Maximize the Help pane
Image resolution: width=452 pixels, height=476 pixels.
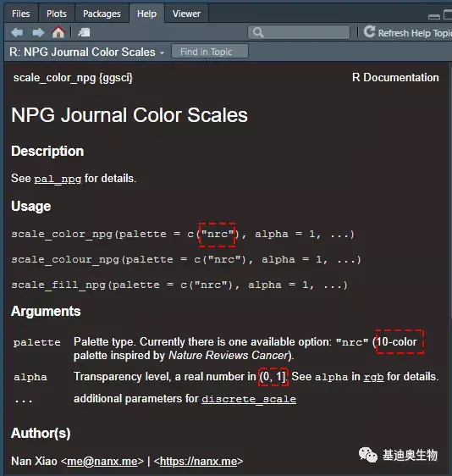click(x=448, y=14)
